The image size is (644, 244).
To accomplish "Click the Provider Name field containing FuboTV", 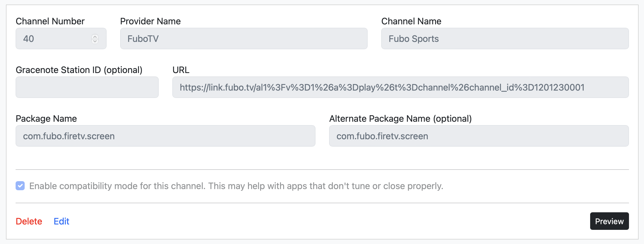I will (x=244, y=39).
